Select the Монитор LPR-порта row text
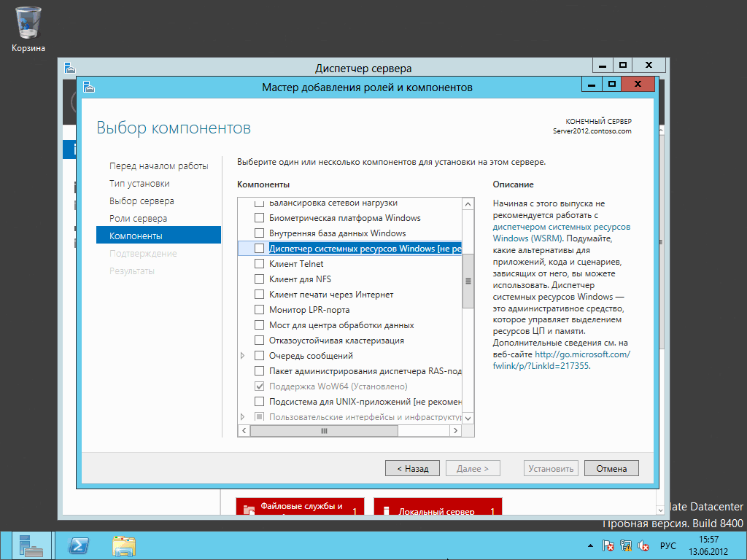The image size is (747, 560). (x=309, y=309)
